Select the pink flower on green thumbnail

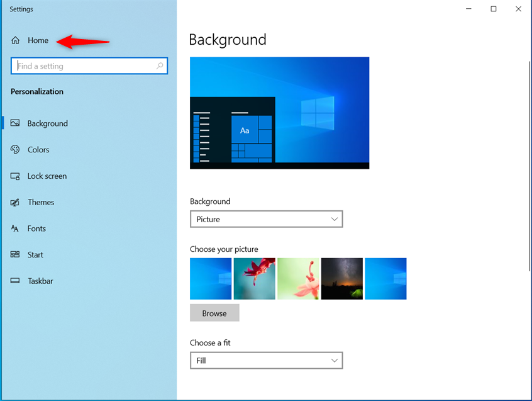[298, 279]
